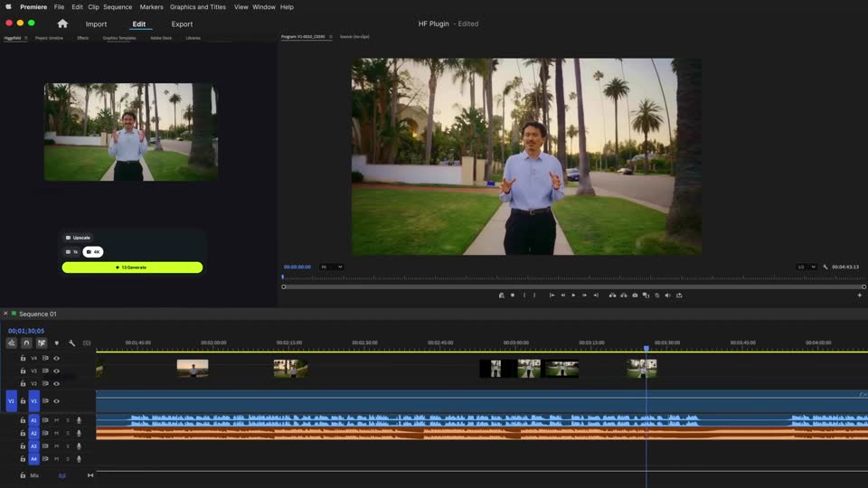Lock the V4 track
Image resolution: width=868 pixels, height=488 pixels.
point(23,359)
